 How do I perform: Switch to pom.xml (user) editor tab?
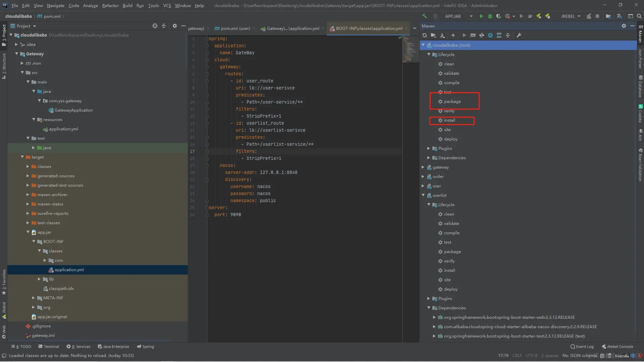[235, 28]
